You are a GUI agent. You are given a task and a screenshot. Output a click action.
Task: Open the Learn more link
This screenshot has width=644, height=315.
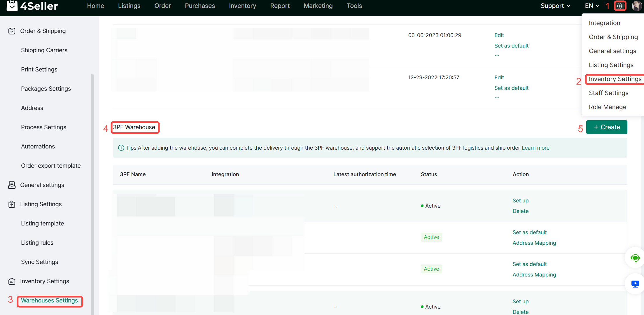(535, 148)
